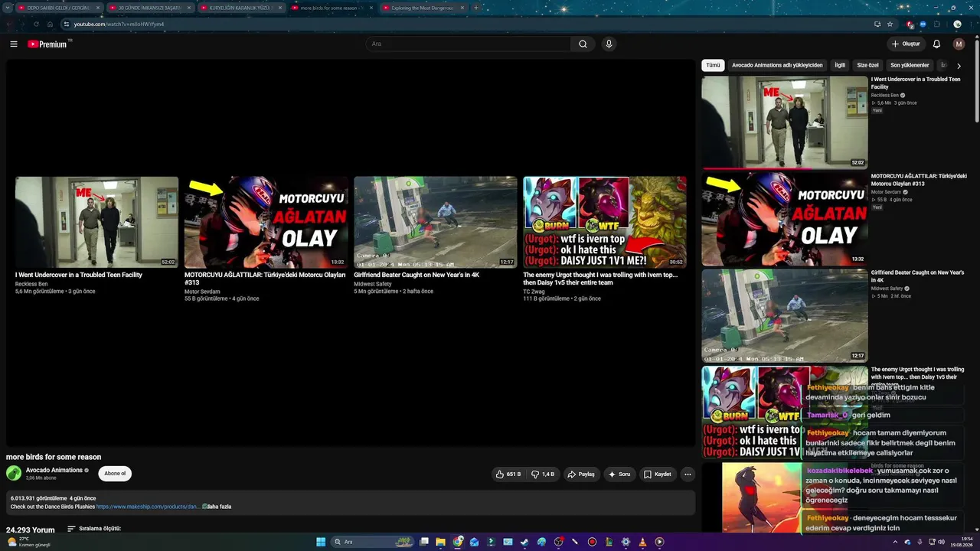This screenshot has width=980, height=551.
Task: Open sidebar title 'MOTORCUYU AĞLATTILAR: Türkiye'deki Motorcu Olayları #313'
Action: pos(919,180)
